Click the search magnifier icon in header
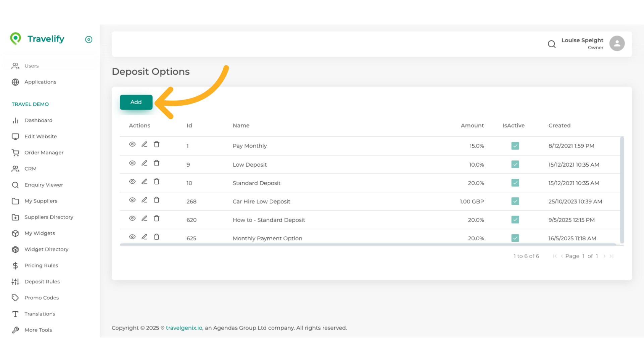The image size is (644, 362). click(551, 44)
